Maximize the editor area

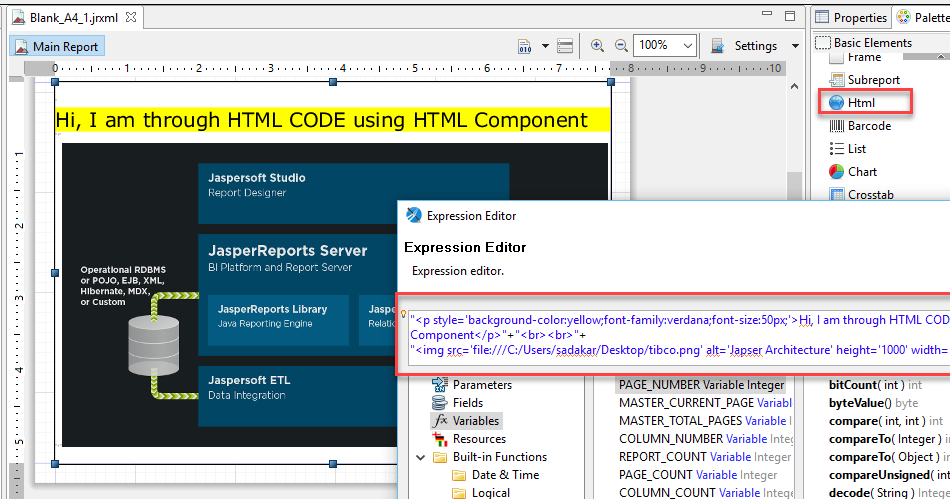tap(790, 16)
